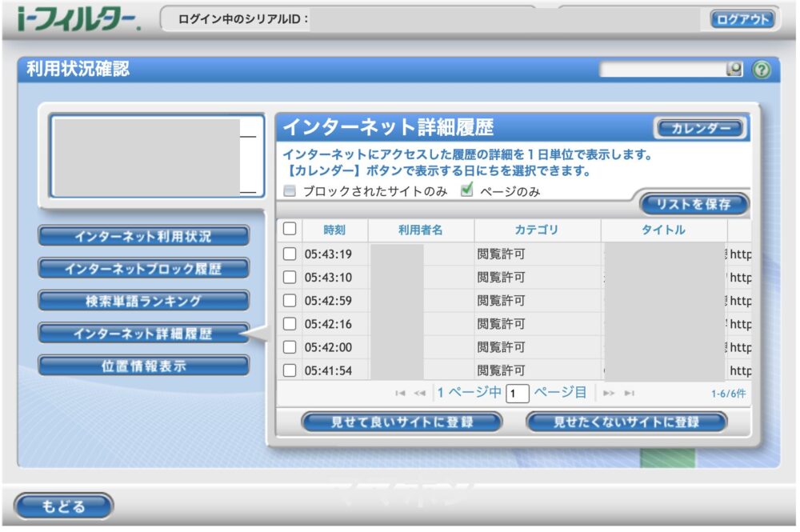Toggle the select-all checkbox in table header
The width and height of the screenshot is (800, 532).
(291, 230)
